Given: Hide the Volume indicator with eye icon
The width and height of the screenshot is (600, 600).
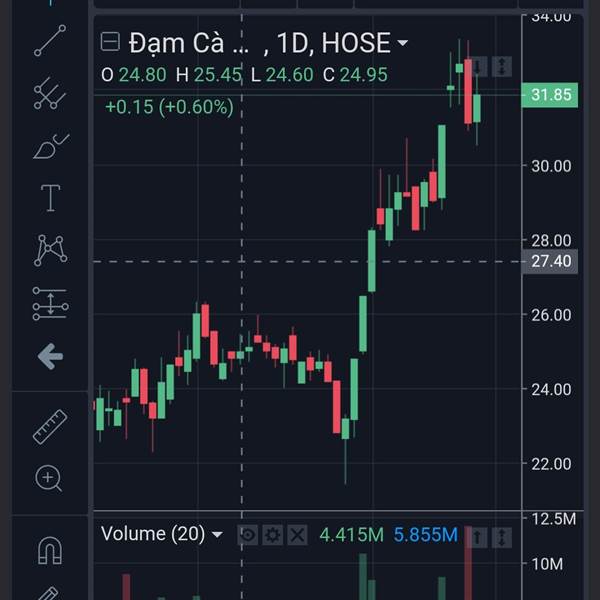Looking at the screenshot, I should pyautogui.click(x=248, y=535).
